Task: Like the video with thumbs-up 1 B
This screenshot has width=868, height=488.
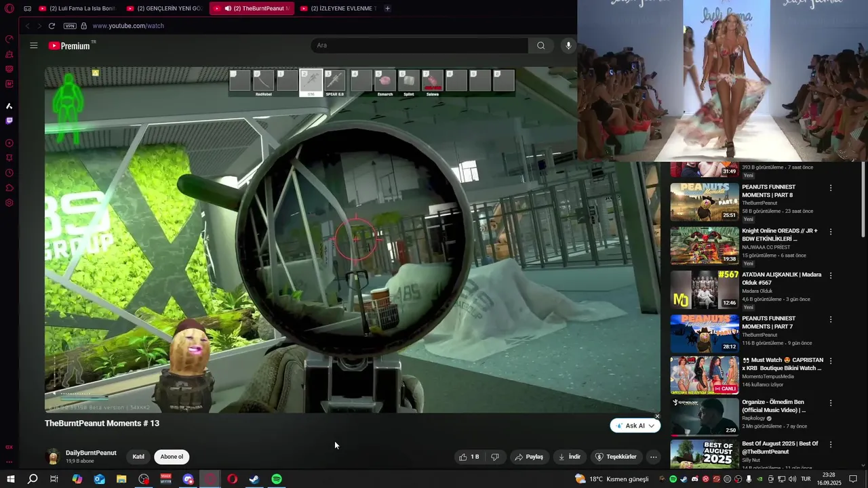Action: coord(469,457)
